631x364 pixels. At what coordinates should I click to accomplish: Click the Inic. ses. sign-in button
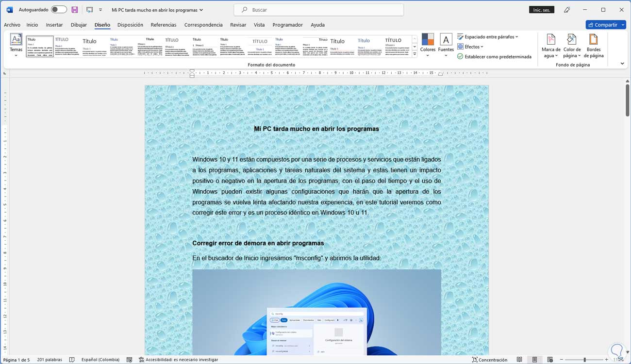541,10
